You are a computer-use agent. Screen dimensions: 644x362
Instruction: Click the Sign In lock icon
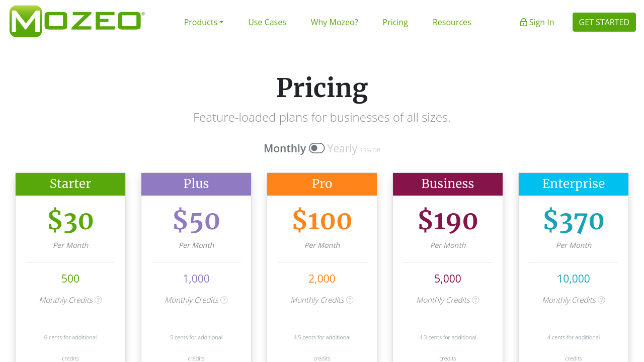(x=523, y=22)
